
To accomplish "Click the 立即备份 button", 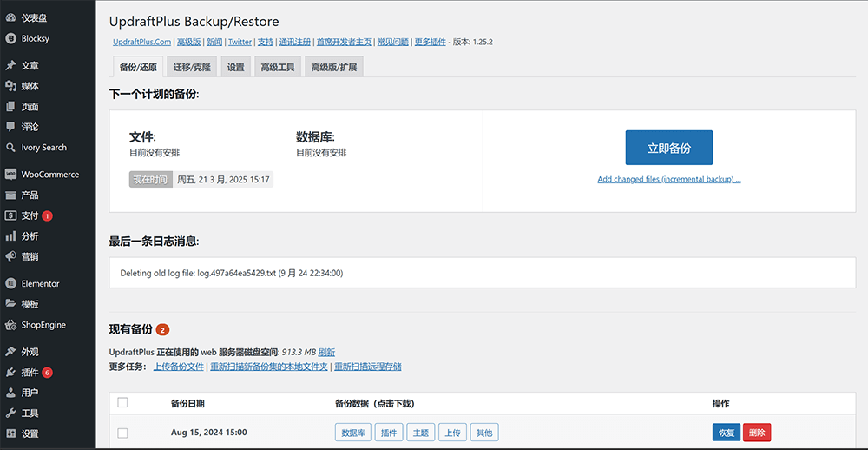I will [668, 148].
